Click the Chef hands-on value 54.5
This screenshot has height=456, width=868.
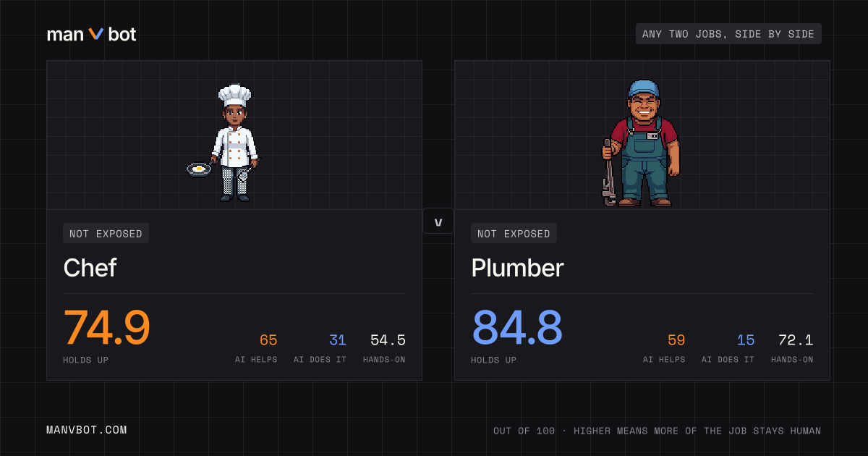coord(388,340)
